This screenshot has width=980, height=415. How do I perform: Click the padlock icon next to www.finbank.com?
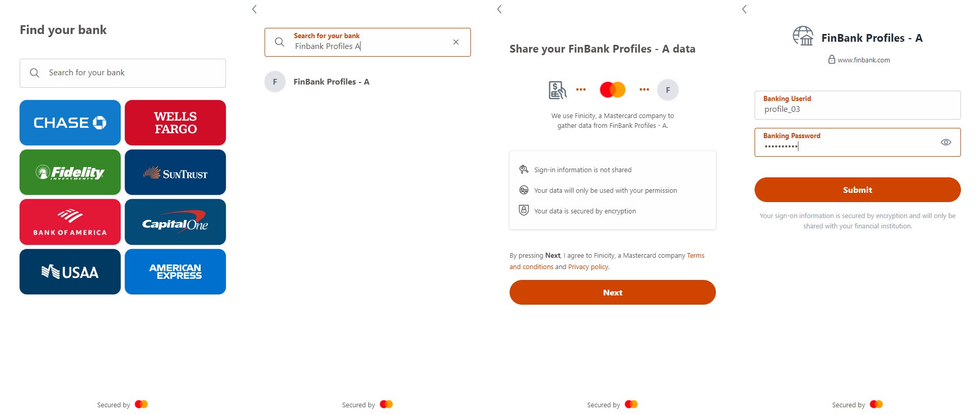tap(831, 60)
